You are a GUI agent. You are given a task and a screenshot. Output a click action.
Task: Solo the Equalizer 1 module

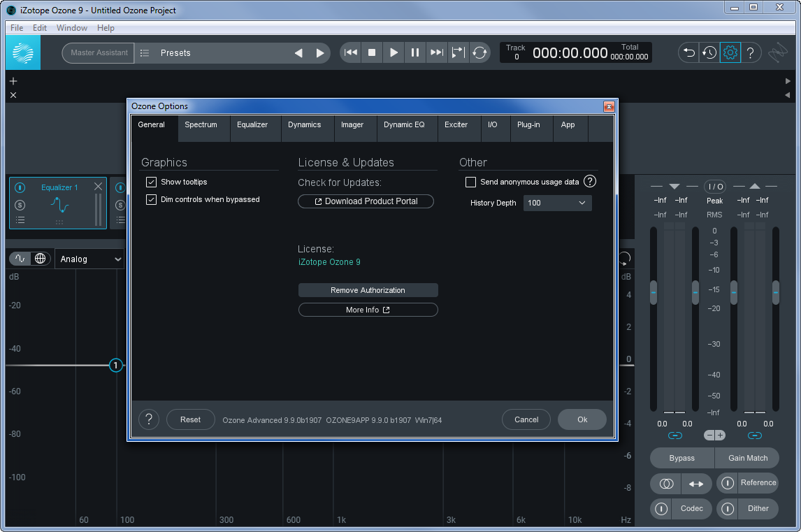(x=20, y=205)
